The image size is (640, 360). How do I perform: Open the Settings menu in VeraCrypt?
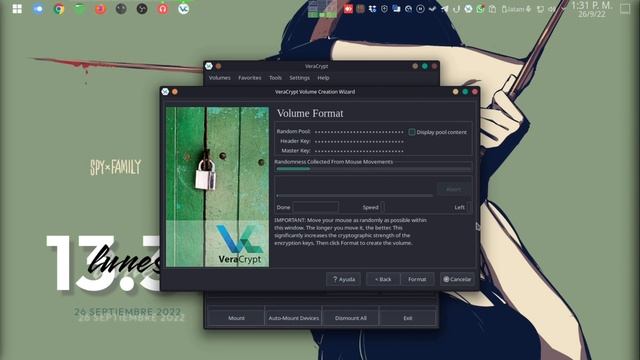[x=300, y=78]
